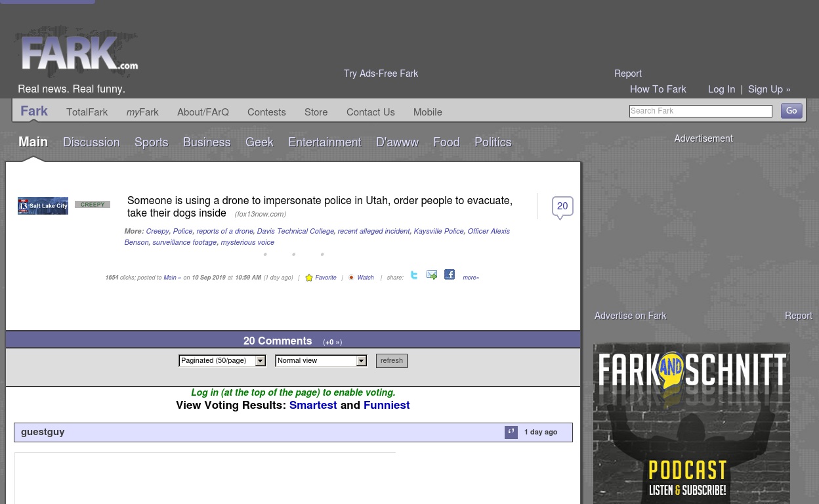Click the Favorite star icon
819x504 pixels.
(309, 278)
